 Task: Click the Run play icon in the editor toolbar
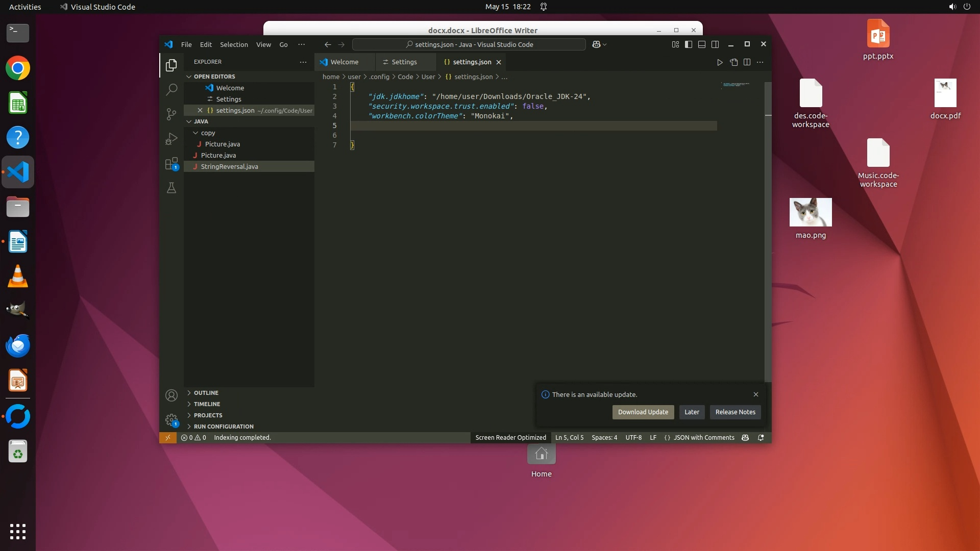click(720, 62)
